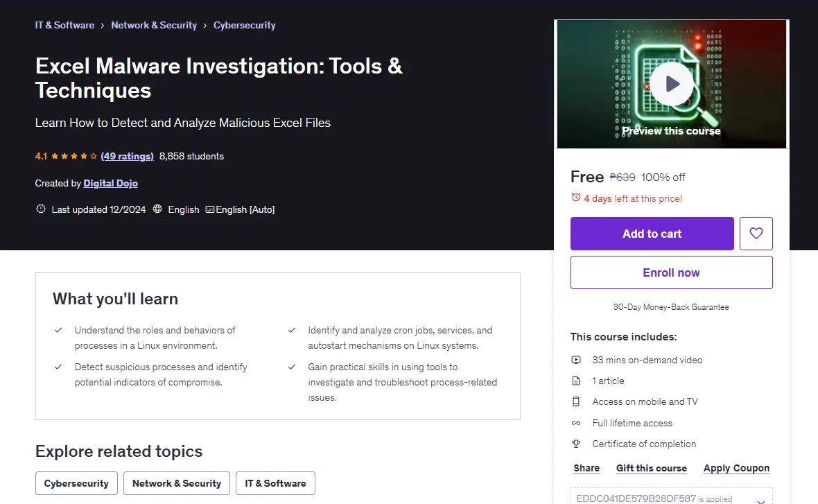Screen dimensions: 818x504
Task: Click the 33 mins on-demand video text
Action: [x=647, y=360]
